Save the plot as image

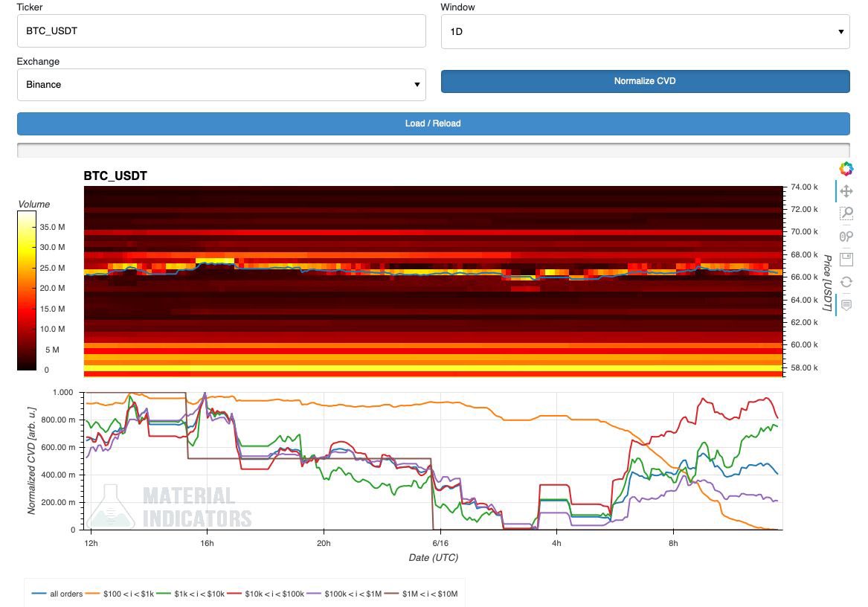point(846,259)
